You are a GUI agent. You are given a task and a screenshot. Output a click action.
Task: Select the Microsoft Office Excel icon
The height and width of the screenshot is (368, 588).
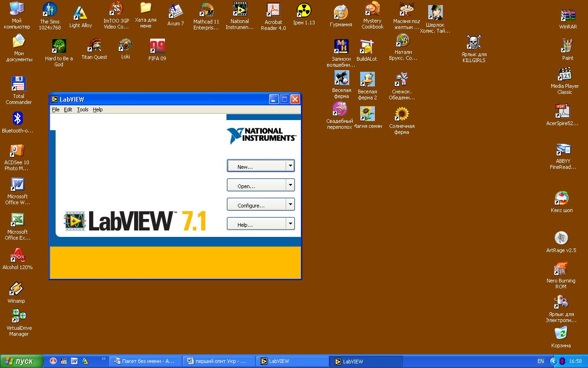18,227
